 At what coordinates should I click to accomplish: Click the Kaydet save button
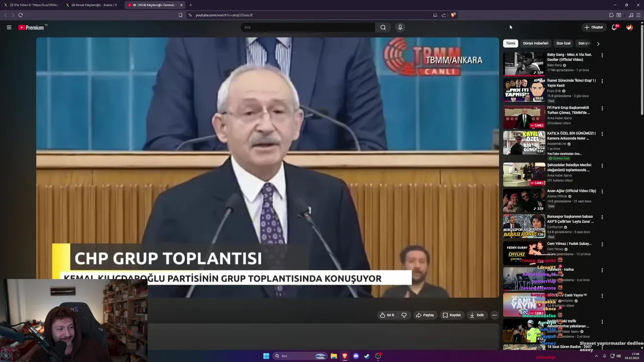click(x=451, y=315)
